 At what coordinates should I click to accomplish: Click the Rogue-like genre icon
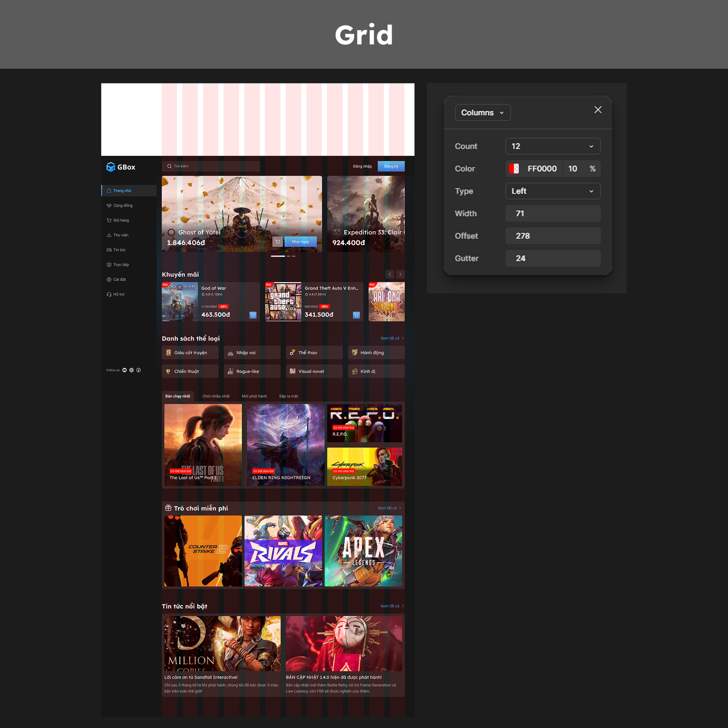(x=231, y=372)
